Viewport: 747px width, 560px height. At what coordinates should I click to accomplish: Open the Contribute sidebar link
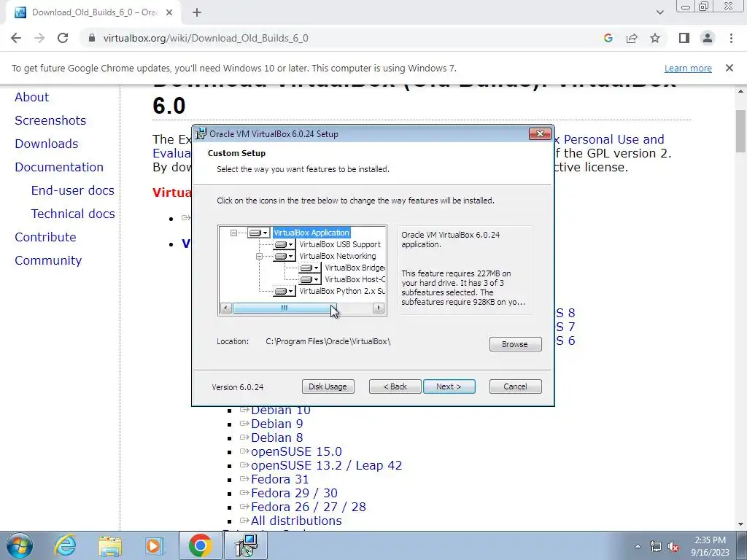(45, 237)
